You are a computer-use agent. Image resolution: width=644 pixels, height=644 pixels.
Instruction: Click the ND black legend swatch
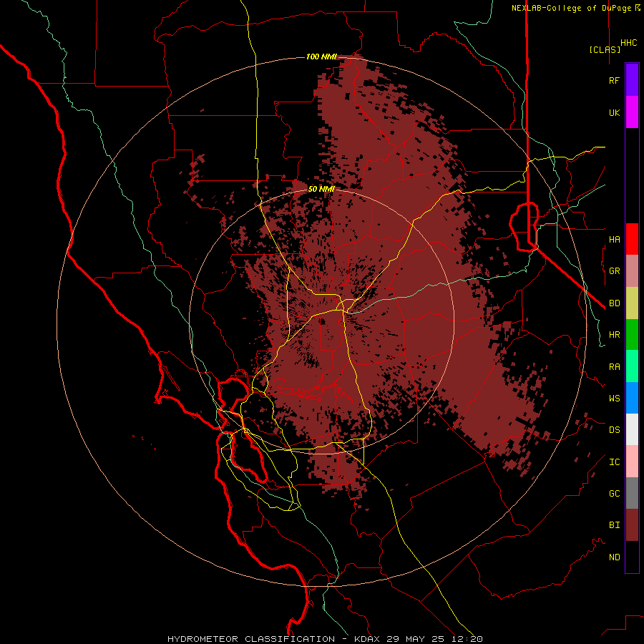[632, 557]
